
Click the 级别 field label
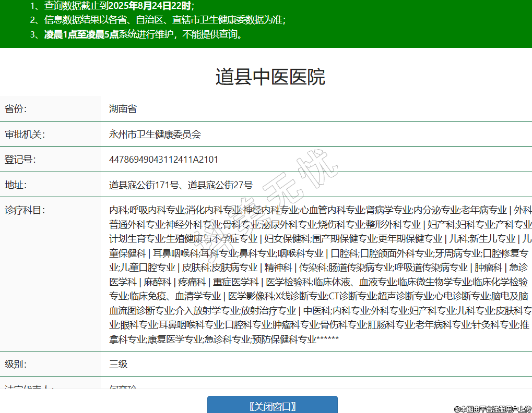16,364
